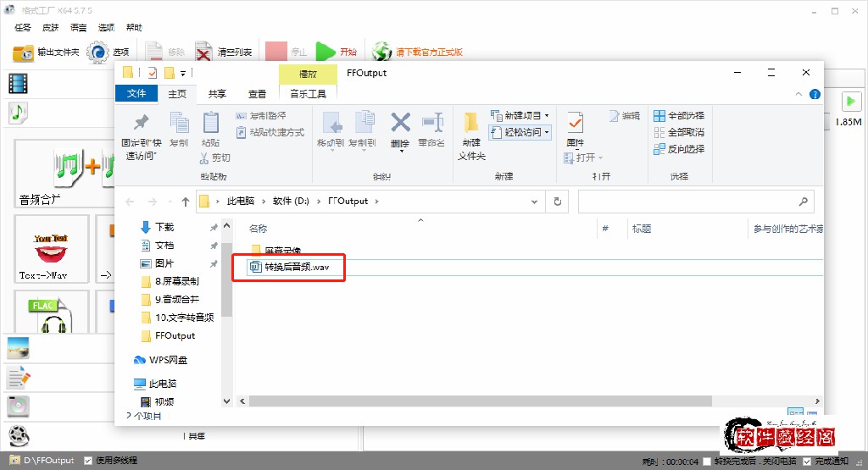
Task: Open quick access toolbar customize dropdown
Action: pyautogui.click(x=183, y=73)
